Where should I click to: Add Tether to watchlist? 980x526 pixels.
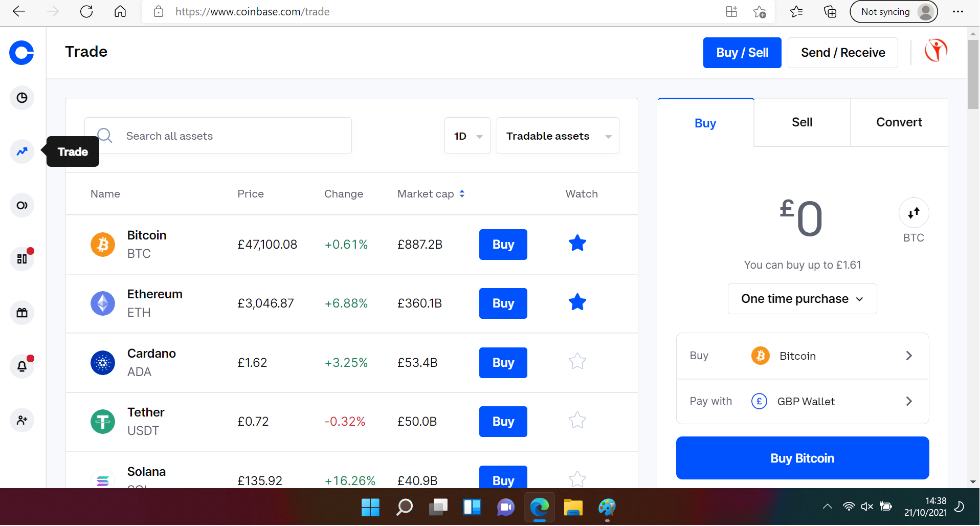[x=577, y=420]
